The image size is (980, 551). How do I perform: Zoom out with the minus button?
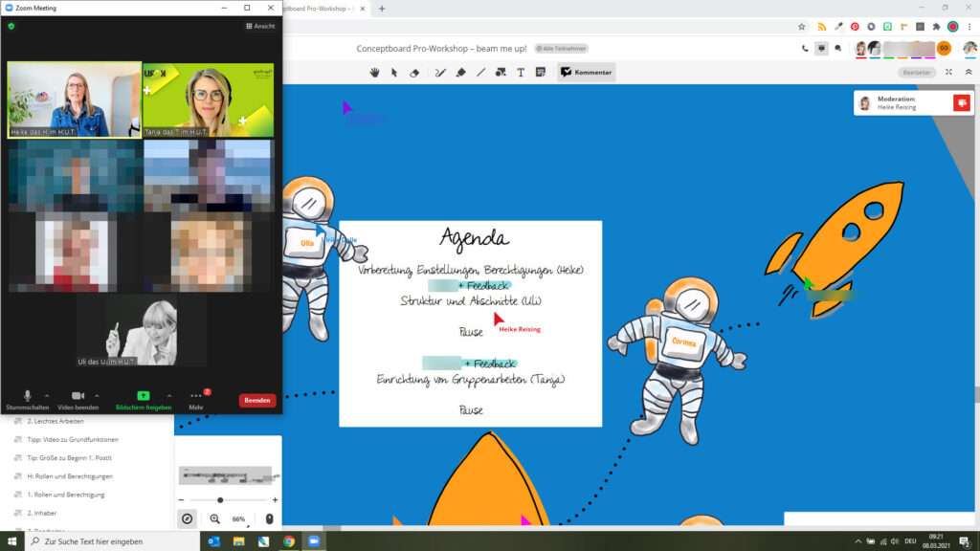[x=181, y=499]
